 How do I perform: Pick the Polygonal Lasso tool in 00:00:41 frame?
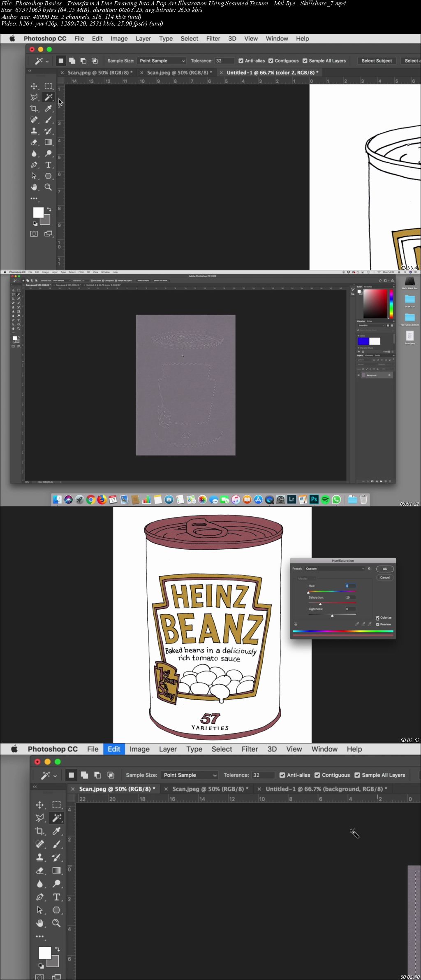[34, 98]
